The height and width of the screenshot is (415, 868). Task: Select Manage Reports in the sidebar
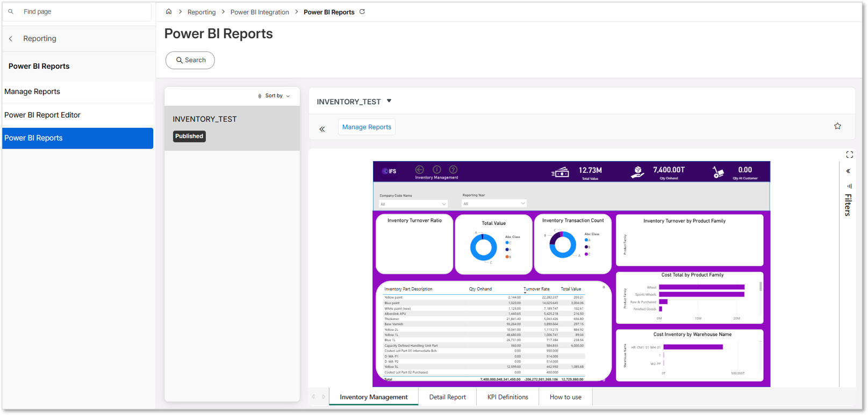[78, 92]
